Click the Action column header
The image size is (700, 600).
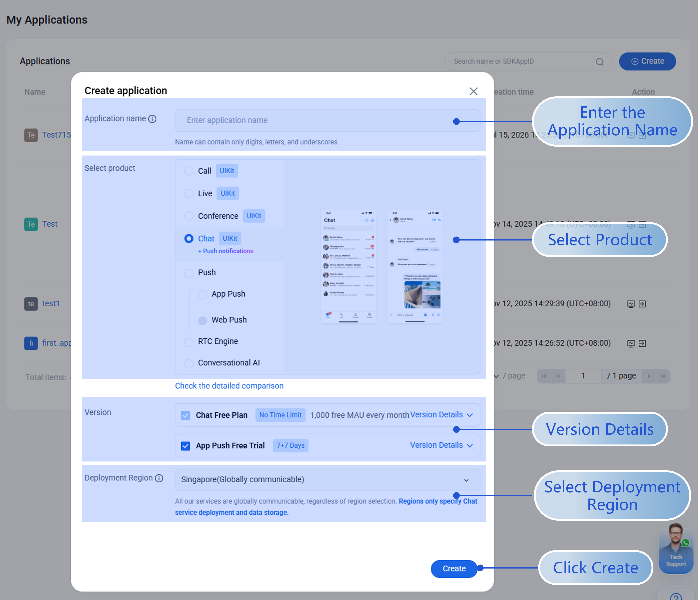pos(643,92)
